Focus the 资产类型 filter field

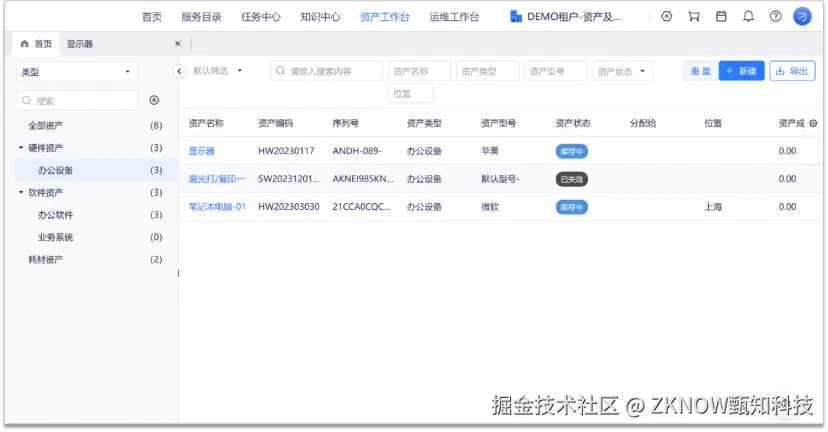coord(487,71)
